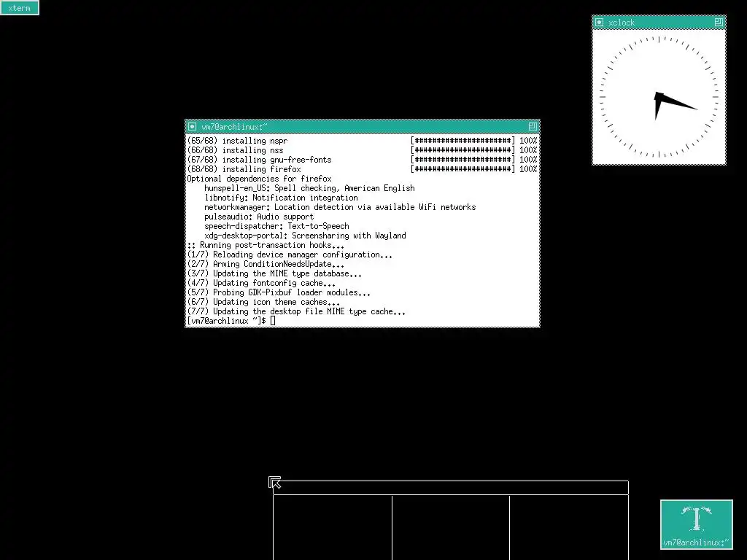Screen dimensions: 747x560
Task: Click the vm7@archlinux:~ title bar text
Action: tap(234, 127)
